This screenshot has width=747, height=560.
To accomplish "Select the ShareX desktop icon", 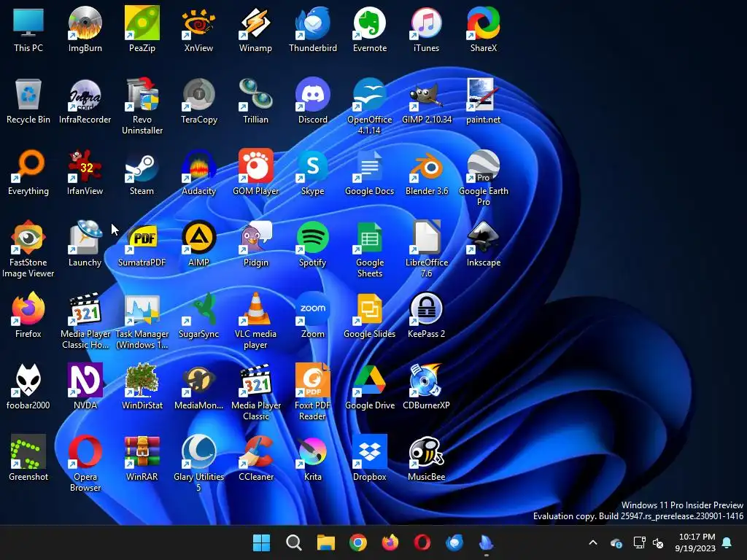I will [484, 23].
